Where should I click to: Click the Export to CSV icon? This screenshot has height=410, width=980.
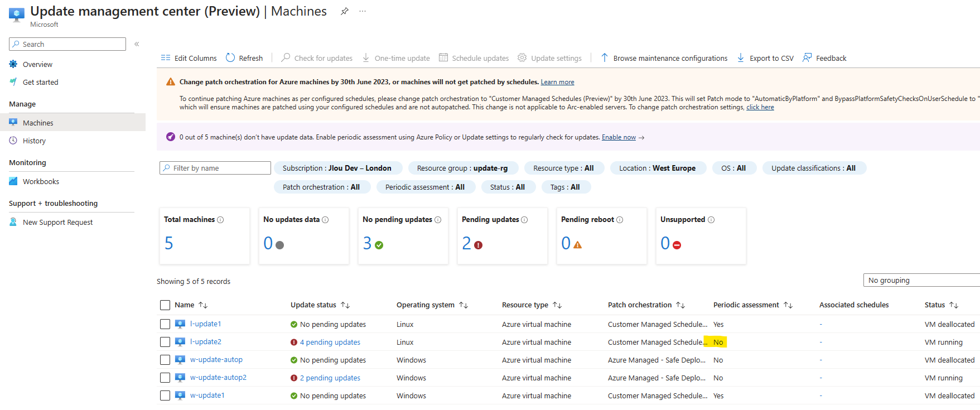point(741,57)
